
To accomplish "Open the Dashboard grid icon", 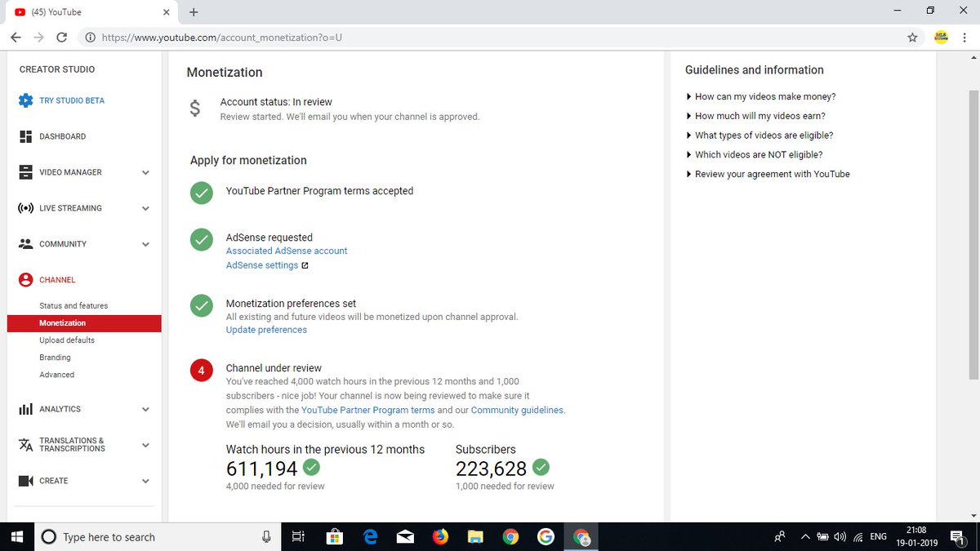I will [25, 136].
